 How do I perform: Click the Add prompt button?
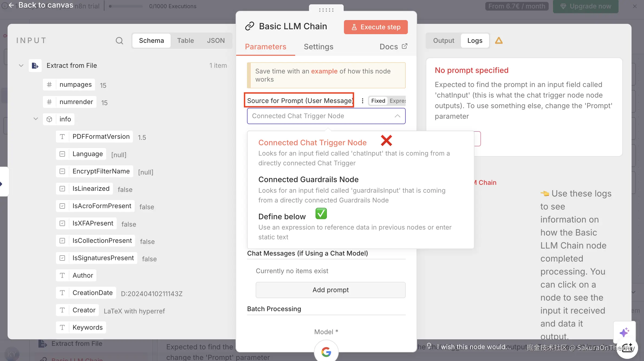point(330,290)
